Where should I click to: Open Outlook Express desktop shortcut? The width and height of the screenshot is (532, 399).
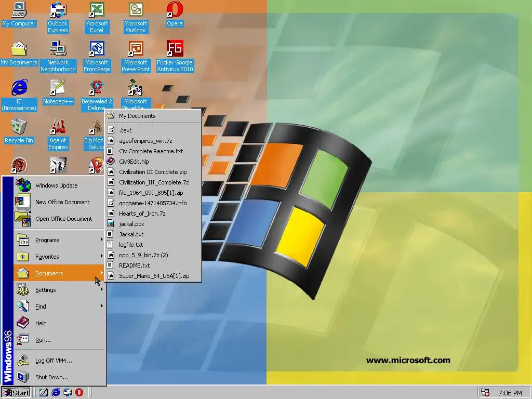(x=58, y=17)
